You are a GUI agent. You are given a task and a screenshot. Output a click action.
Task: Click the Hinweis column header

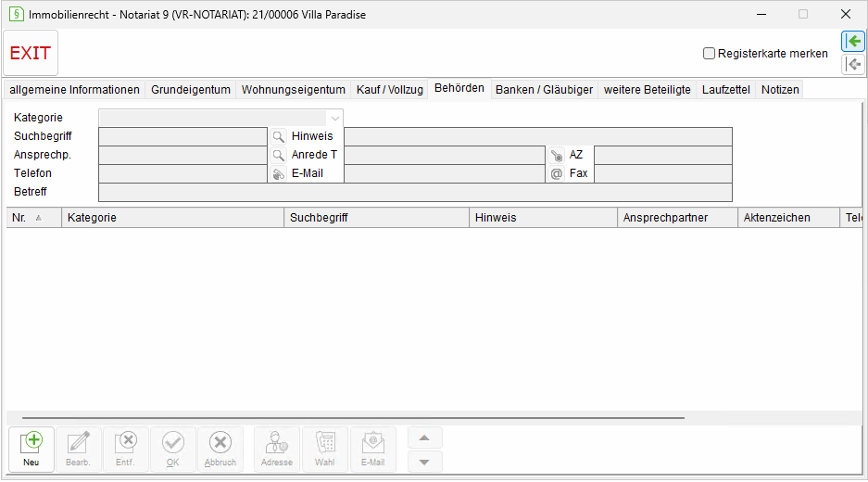point(543,218)
